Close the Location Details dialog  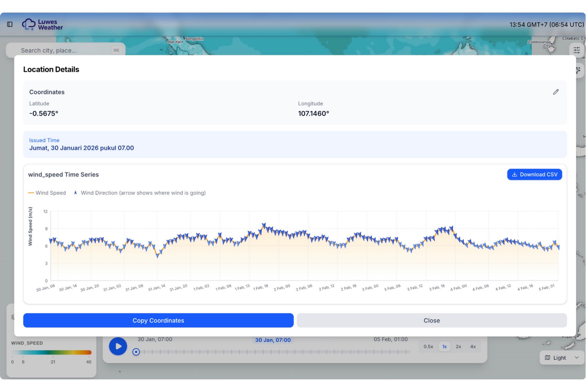[432, 320]
